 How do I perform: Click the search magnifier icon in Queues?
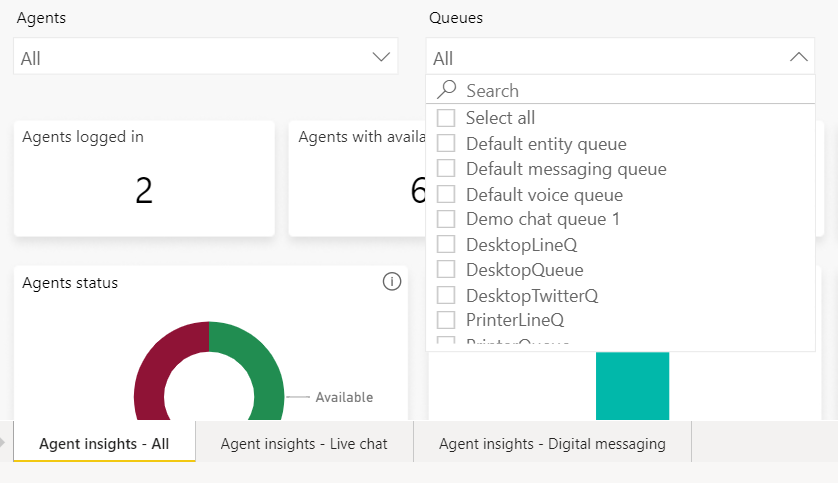tap(447, 90)
